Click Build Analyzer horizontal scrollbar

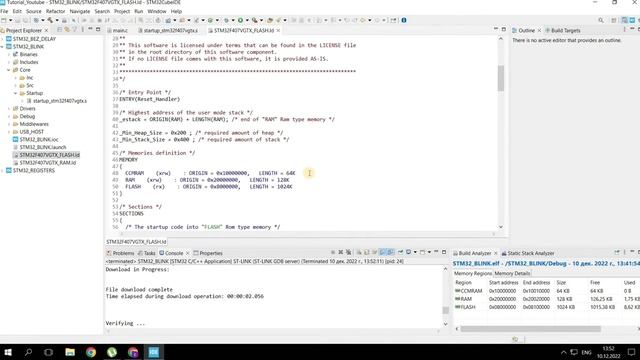[531, 329]
